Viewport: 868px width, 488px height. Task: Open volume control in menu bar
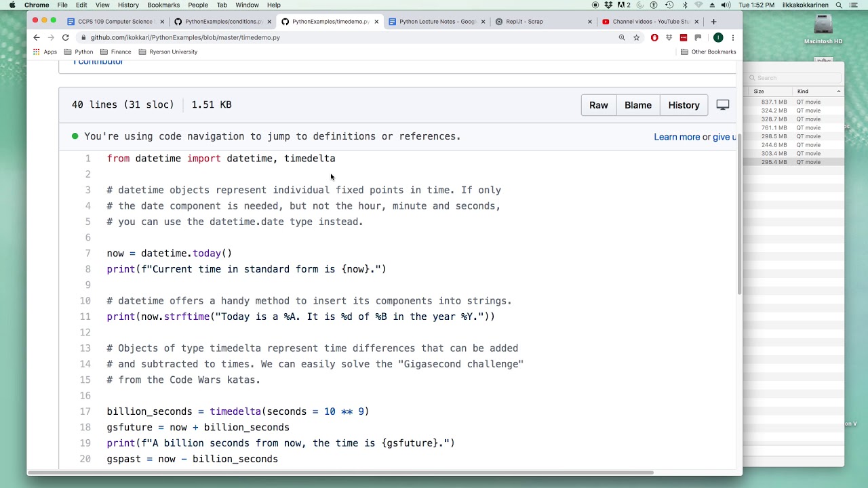[726, 5]
